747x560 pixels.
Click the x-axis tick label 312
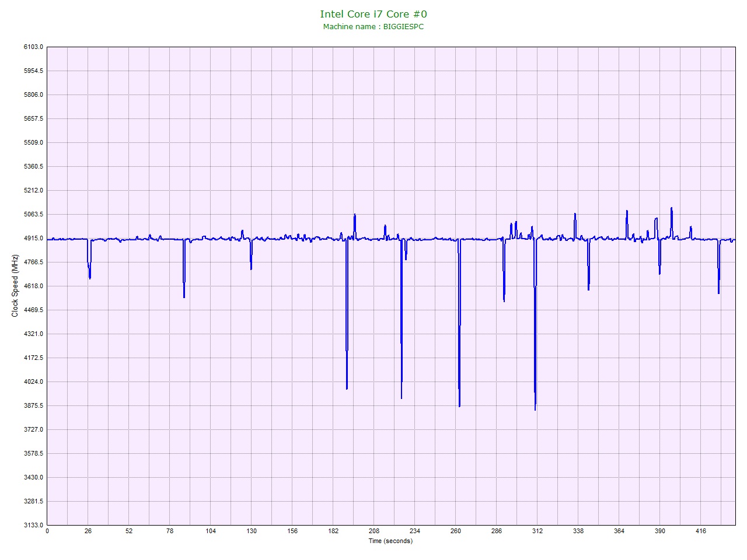click(537, 531)
